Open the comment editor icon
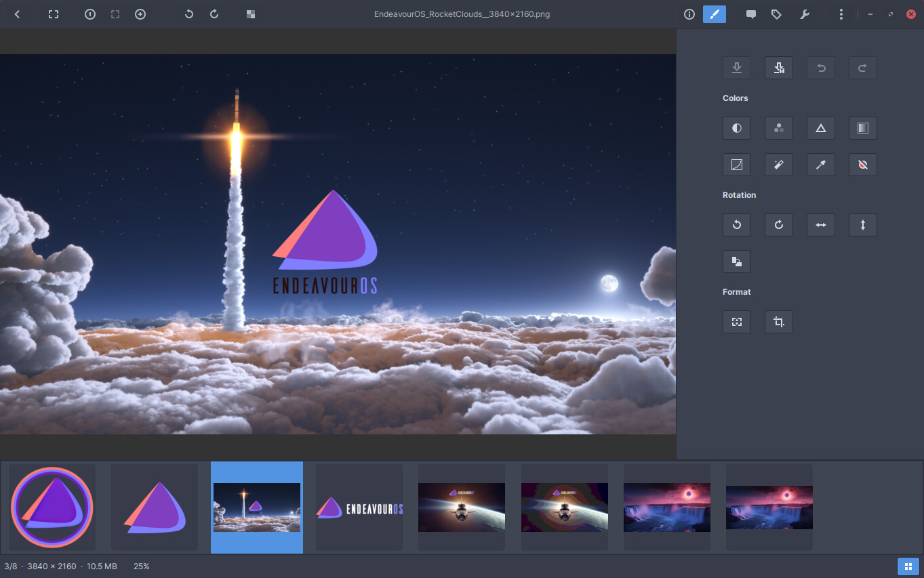This screenshot has width=924, height=578. 751,14
